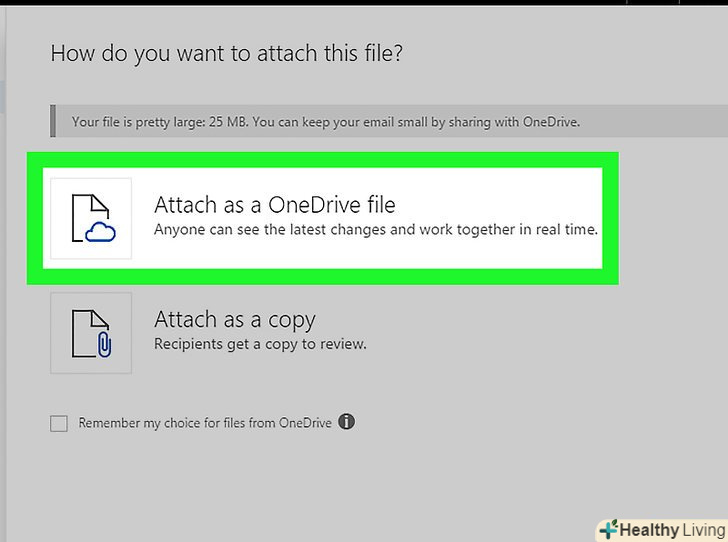Click the green cross Healthy Living logo
The width and height of the screenshot is (728, 542).
click(608, 529)
